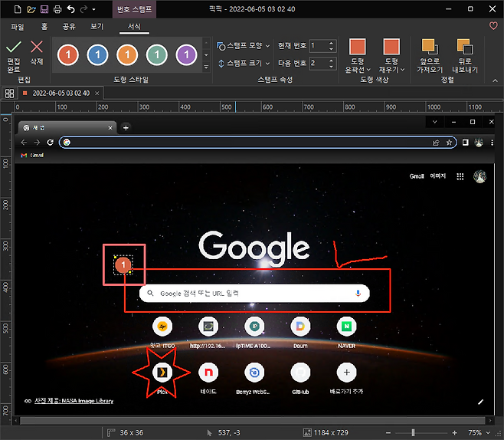Screen dimensions: 504x440
Task: Click the cursor position readout 537, -3
Action: coord(224,433)
